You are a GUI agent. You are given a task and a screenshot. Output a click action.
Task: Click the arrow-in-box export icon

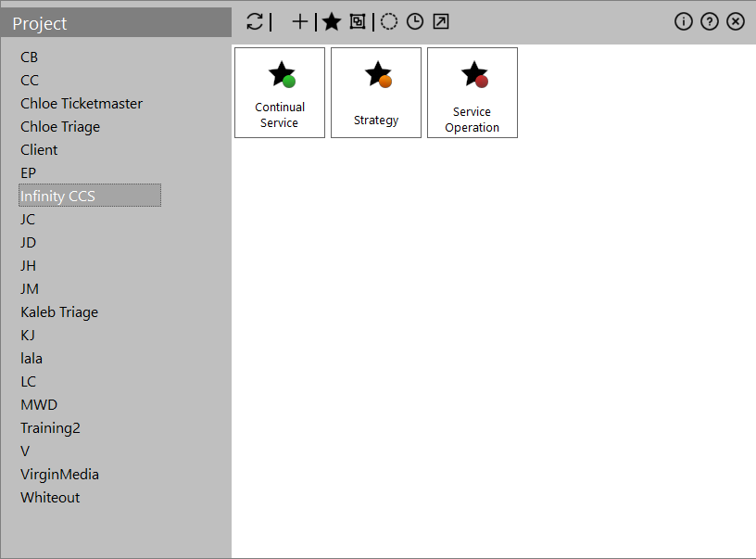point(441,21)
